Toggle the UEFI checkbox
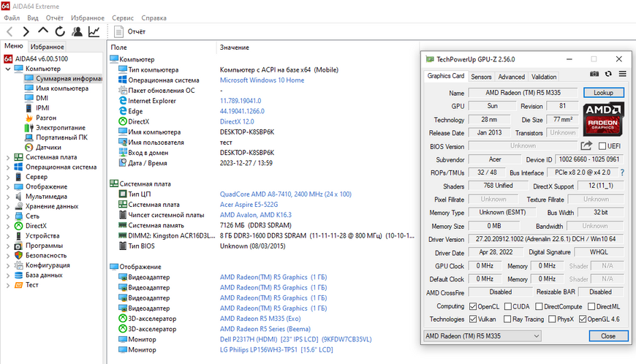The image size is (636, 364). tap(602, 146)
